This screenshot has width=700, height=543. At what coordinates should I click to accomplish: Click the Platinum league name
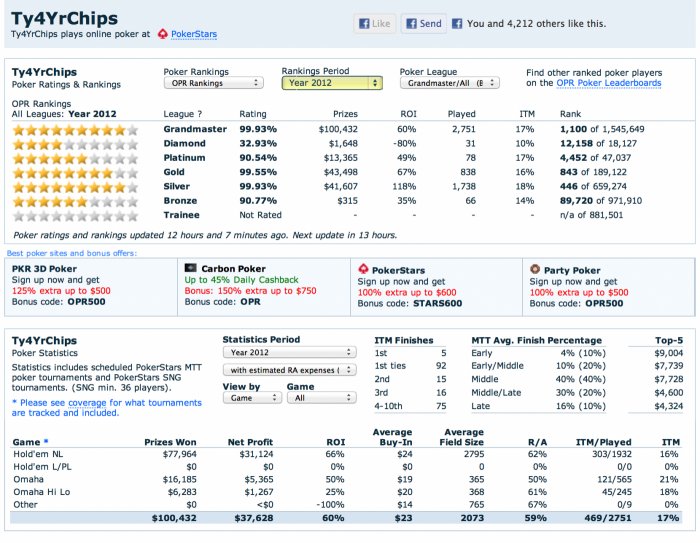point(184,158)
